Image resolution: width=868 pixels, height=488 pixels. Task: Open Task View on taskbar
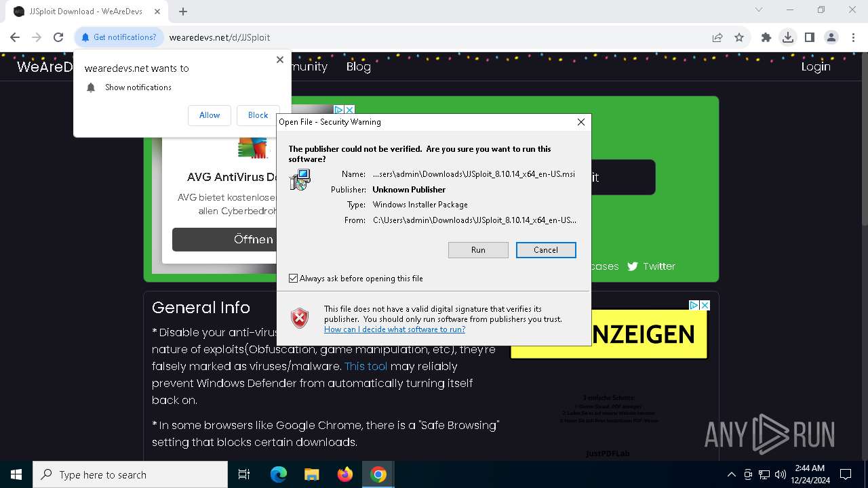pos(244,474)
